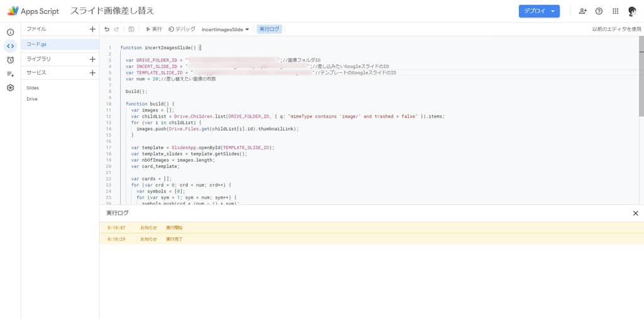Open the account profile avatar
The width and height of the screenshot is (644, 319).
(632, 11)
